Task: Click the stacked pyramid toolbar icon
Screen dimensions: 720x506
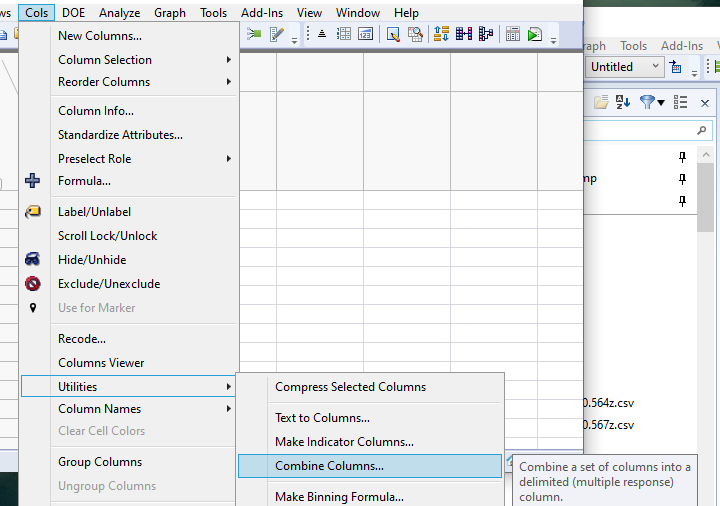Action: click(x=322, y=34)
